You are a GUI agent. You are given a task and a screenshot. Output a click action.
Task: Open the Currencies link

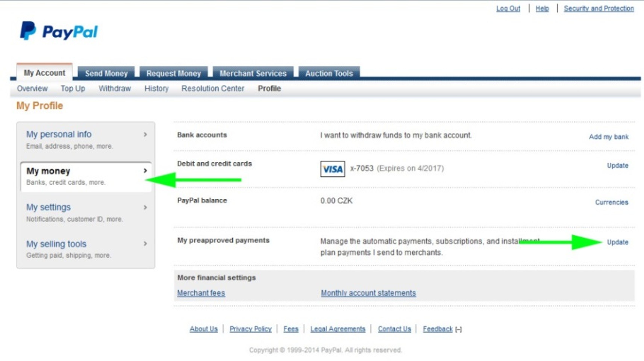tap(611, 202)
